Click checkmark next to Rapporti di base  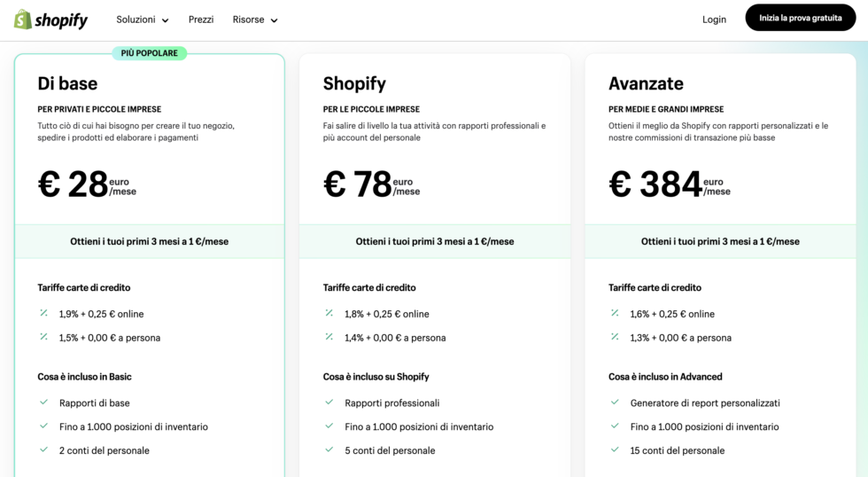(43, 403)
